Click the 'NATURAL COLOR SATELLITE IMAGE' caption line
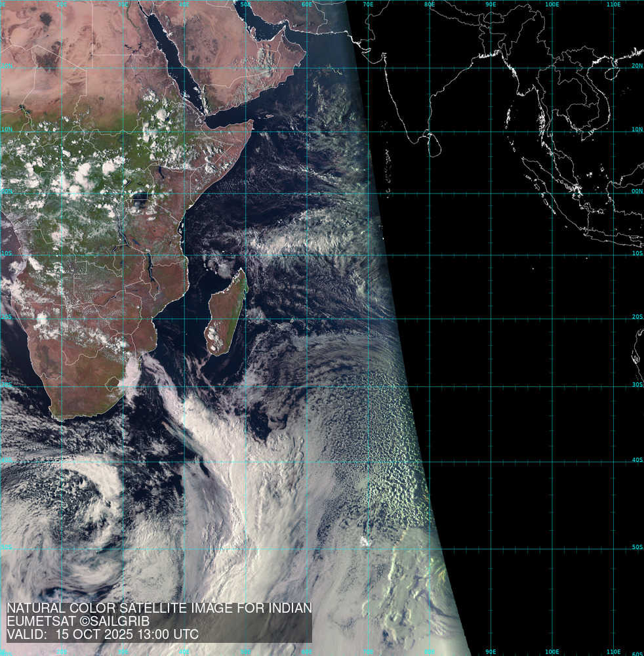This screenshot has height=656, width=644. [x=159, y=609]
